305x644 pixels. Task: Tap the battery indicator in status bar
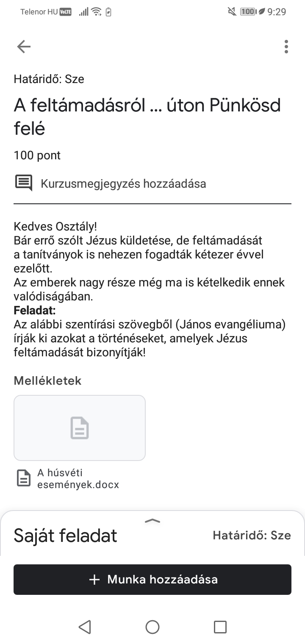point(247,12)
